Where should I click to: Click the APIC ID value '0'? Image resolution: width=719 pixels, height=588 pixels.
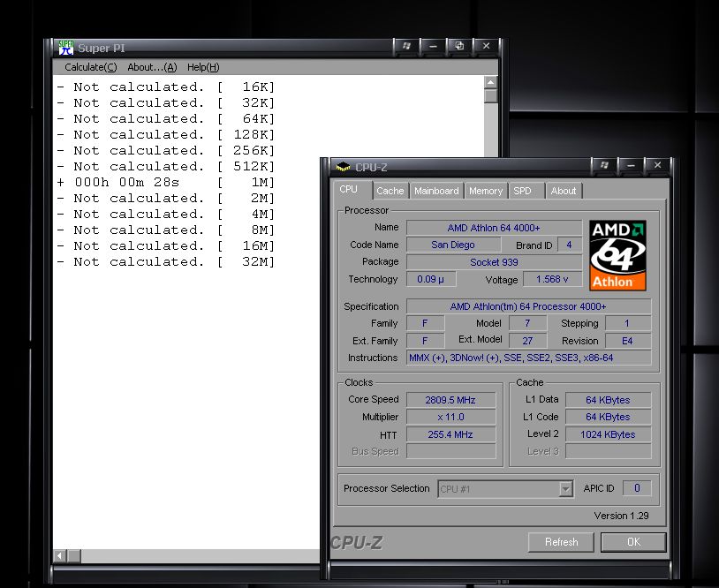[x=637, y=488]
